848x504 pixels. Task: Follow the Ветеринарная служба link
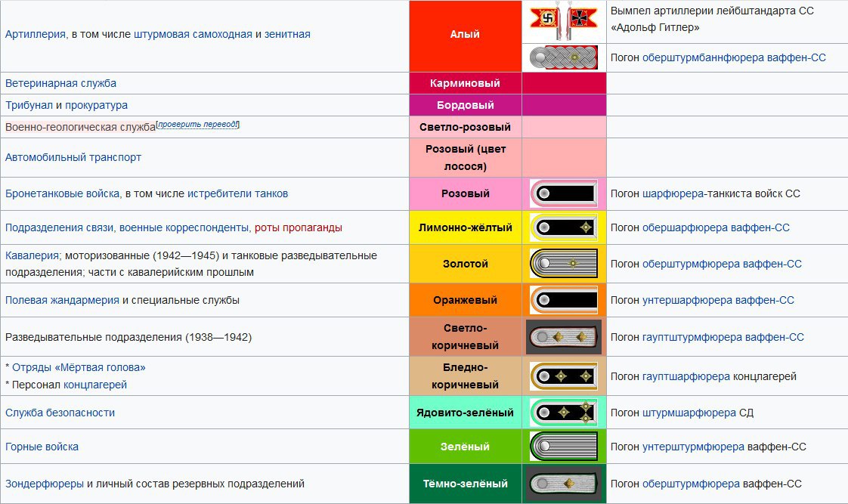coord(60,83)
